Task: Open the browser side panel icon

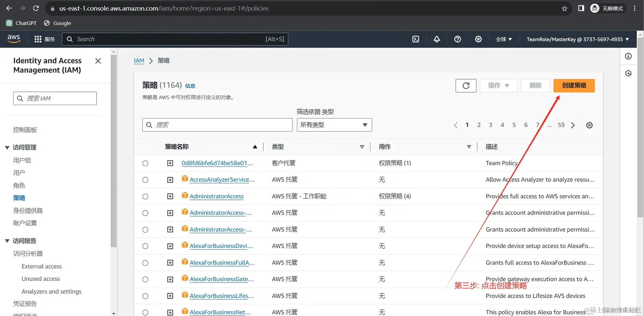Action: (x=581, y=8)
